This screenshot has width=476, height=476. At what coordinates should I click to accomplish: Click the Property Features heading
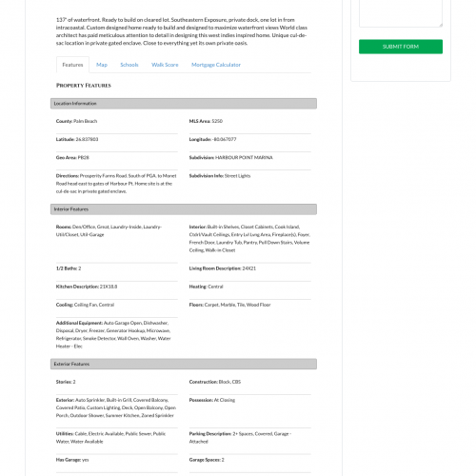point(84,86)
